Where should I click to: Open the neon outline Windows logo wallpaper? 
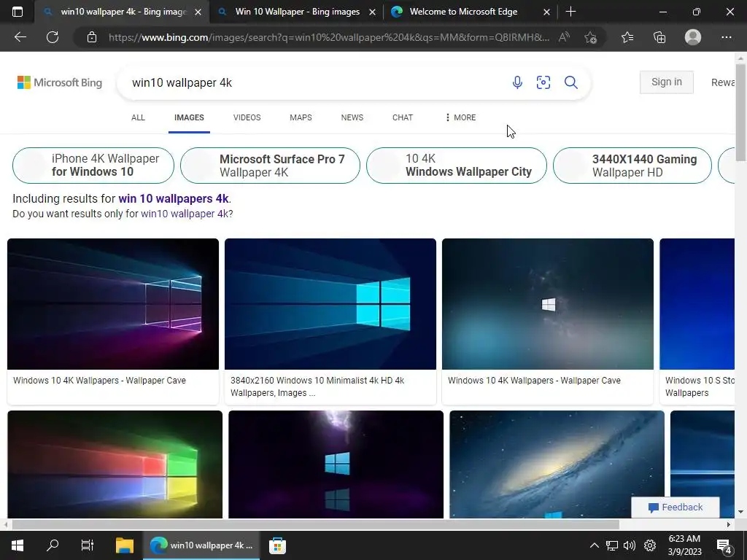pos(113,304)
